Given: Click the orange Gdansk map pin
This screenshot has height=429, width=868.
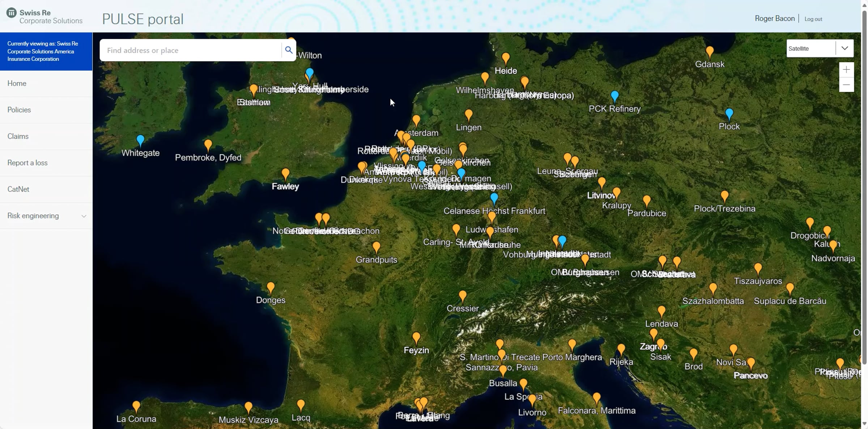Looking at the screenshot, I should 710,52.
